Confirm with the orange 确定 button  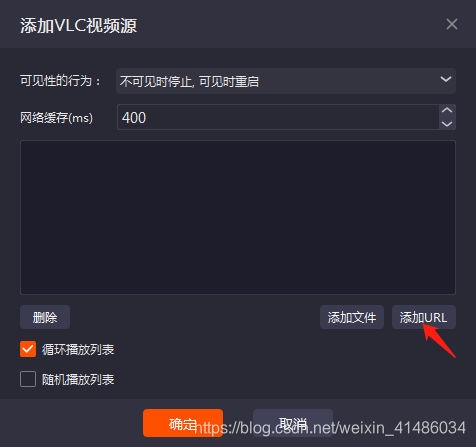(183, 423)
